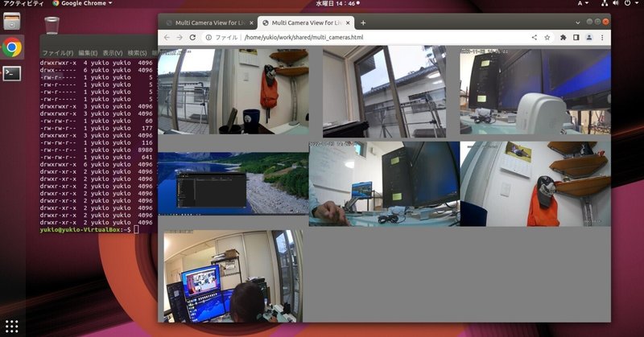
Task: Open the Trash icon on the desktop
Action: [x=52, y=26]
